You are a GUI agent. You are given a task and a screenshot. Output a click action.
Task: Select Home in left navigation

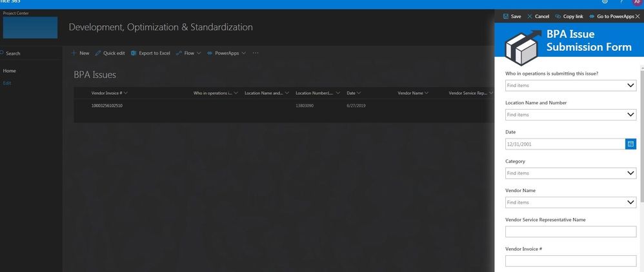click(10, 70)
